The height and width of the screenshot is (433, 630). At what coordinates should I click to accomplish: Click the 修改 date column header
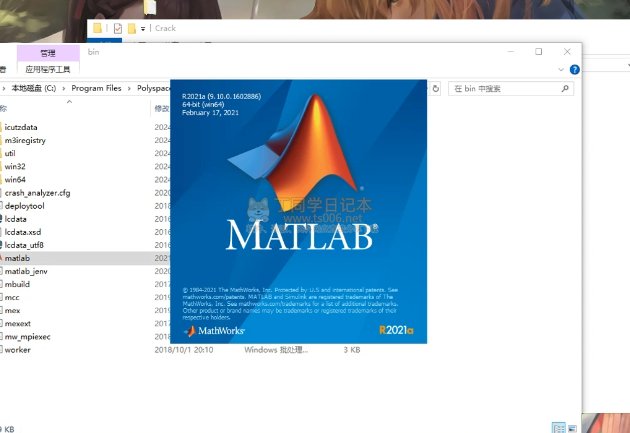[x=162, y=108]
